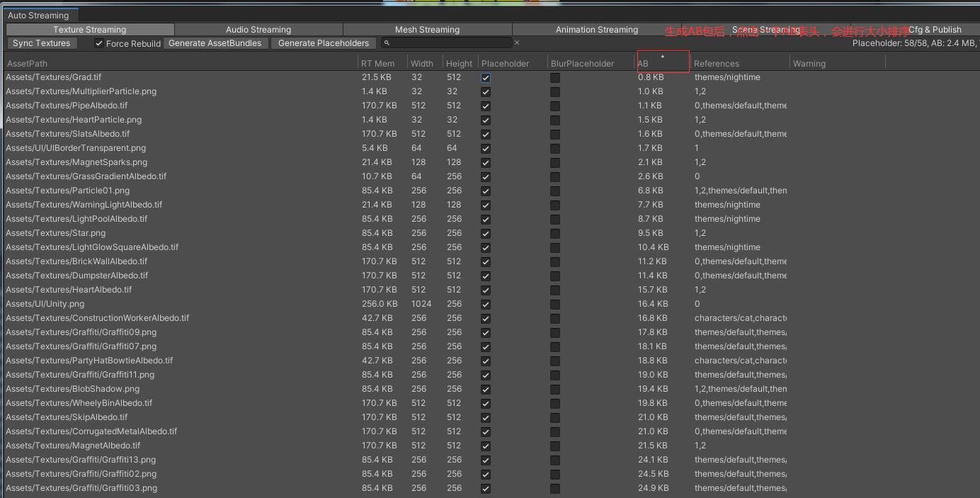Viewport: 980px width, 498px height.
Task: Select Assets/Textures/Graffiti/Graffiti02.png row
Action: (490, 474)
